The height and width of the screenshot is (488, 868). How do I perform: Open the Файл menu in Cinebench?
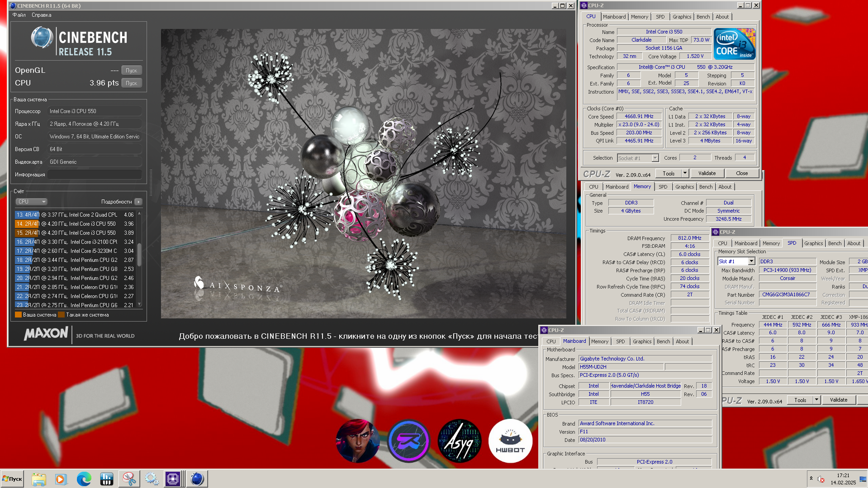[19, 15]
